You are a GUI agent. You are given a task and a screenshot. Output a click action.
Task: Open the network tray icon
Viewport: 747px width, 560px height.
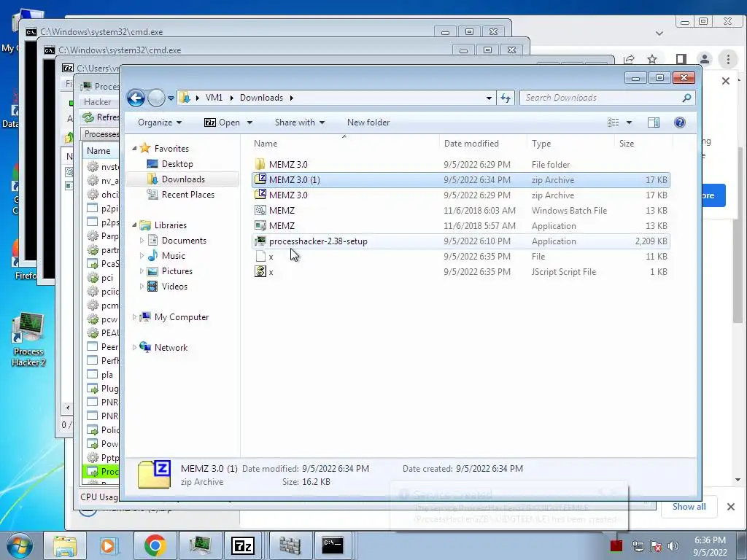click(x=638, y=546)
